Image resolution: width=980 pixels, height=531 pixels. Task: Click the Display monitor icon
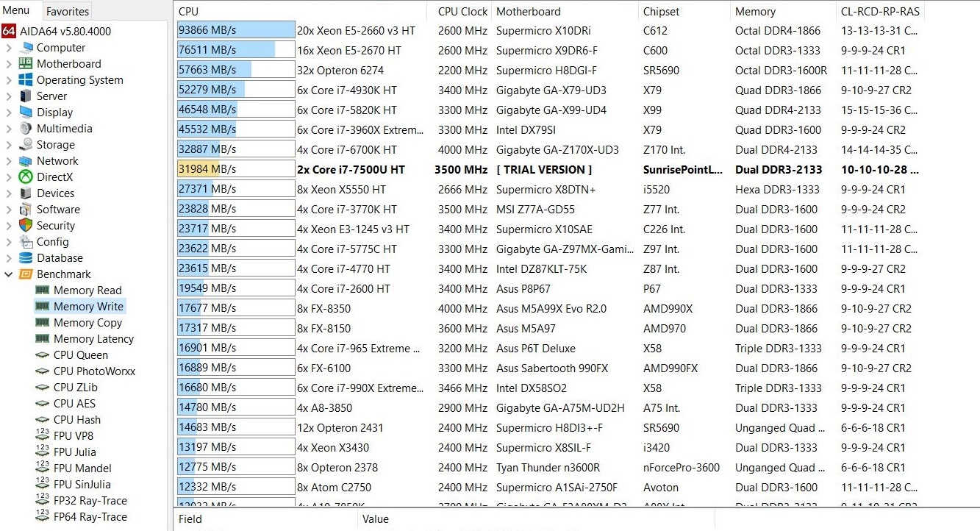coord(26,113)
